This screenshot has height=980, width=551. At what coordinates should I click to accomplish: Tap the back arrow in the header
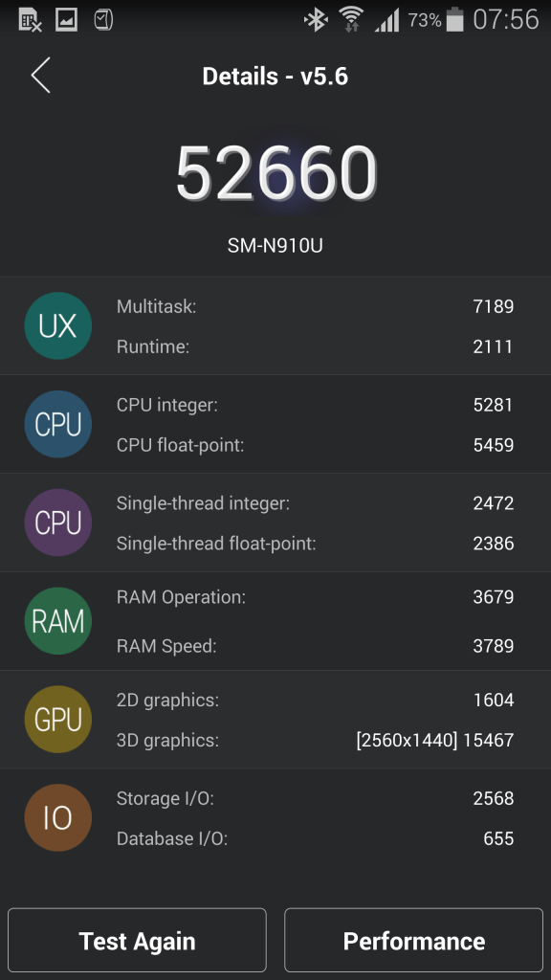coord(40,76)
